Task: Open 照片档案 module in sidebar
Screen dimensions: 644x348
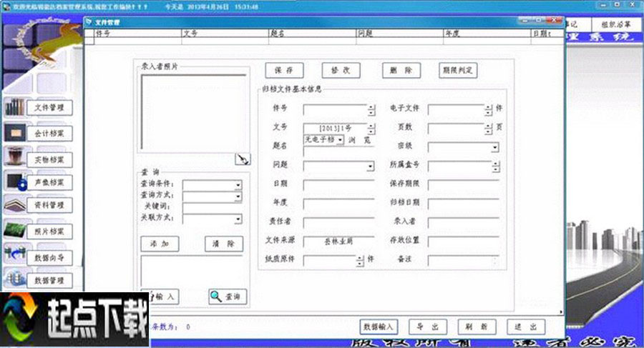Action: point(49,232)
